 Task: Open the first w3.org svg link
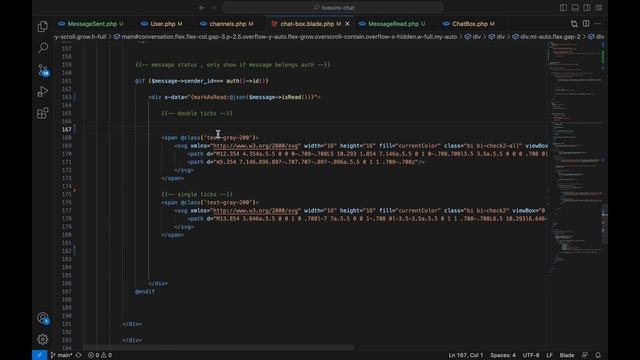point(256,146)
